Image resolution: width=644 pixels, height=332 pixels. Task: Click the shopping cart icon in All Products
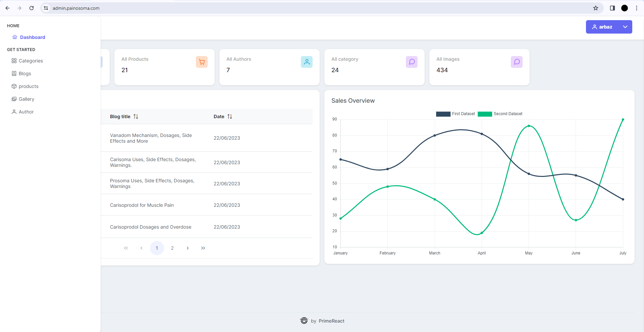point(202,62)
